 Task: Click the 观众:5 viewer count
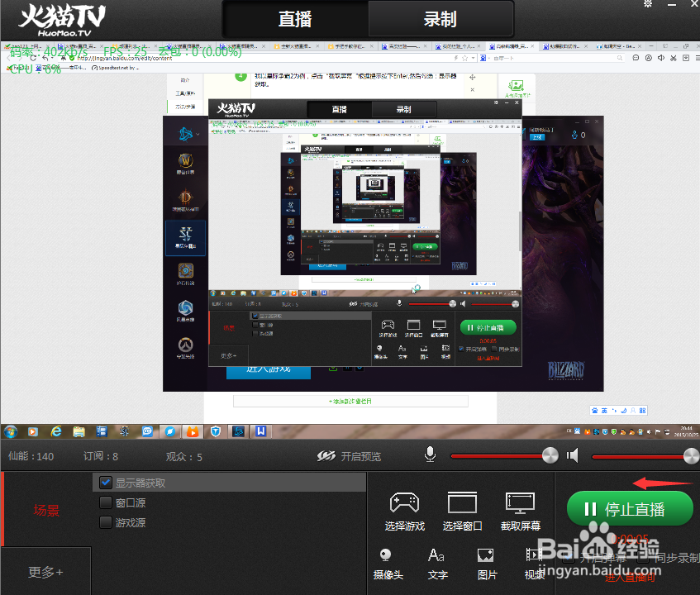pos(184,457)
